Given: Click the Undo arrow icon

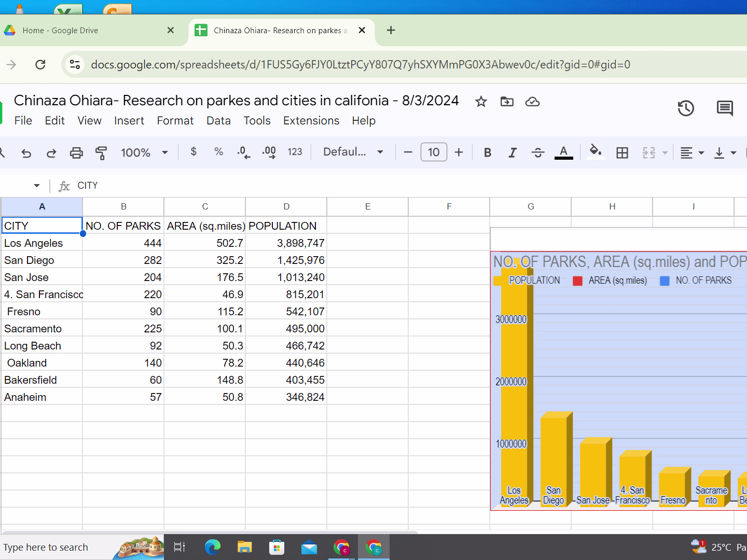Looking at the screenshot, I should (x=26, y=152).
